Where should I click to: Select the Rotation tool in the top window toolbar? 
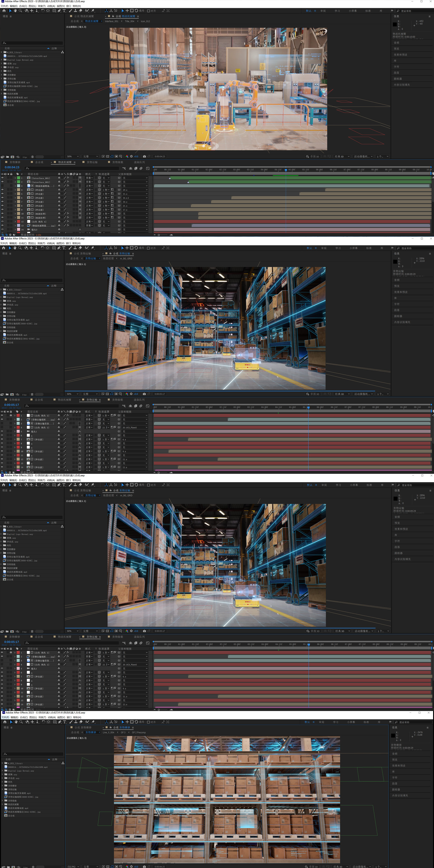(42, 11)
